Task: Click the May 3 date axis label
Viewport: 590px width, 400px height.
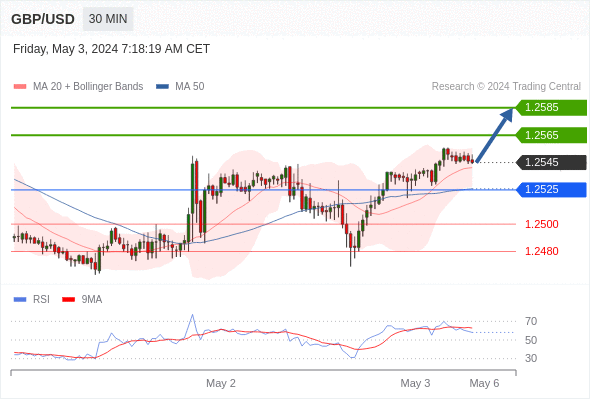Action: (415, 383)
